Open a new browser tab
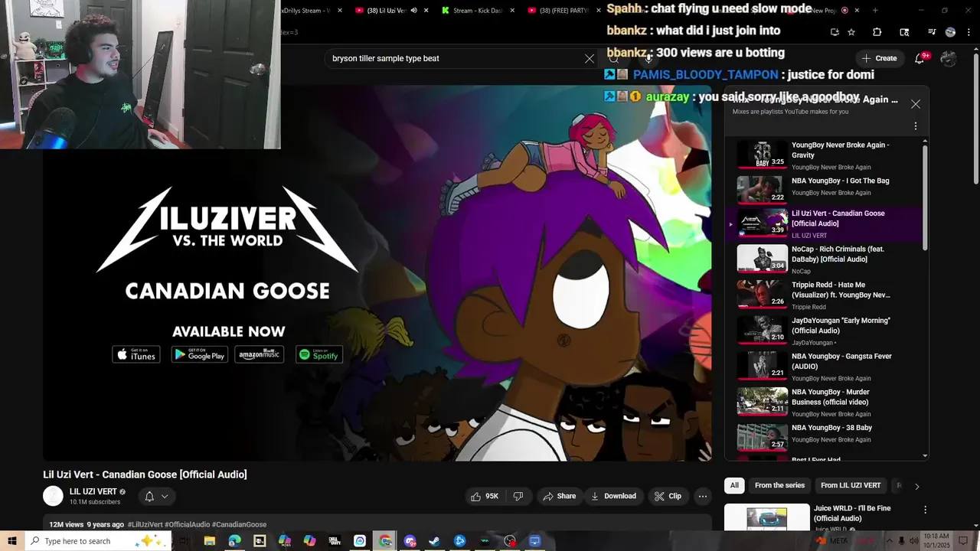The height and width of the screenshot is (551, 980). pyautogui.click(x=874, y=10)
